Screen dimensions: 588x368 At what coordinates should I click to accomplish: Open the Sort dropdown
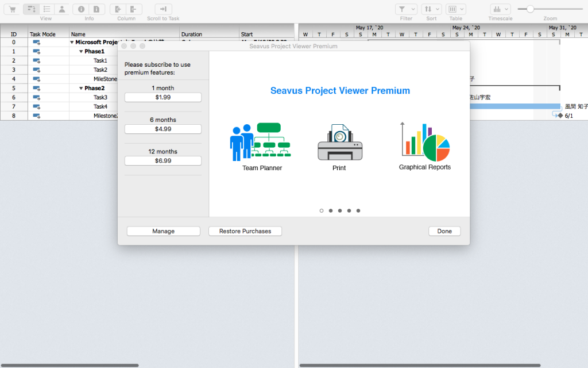coord(431,9)
